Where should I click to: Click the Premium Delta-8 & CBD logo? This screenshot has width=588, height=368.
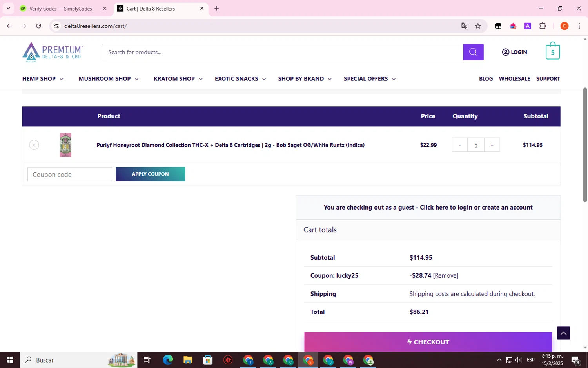click(x=53, y=52)
